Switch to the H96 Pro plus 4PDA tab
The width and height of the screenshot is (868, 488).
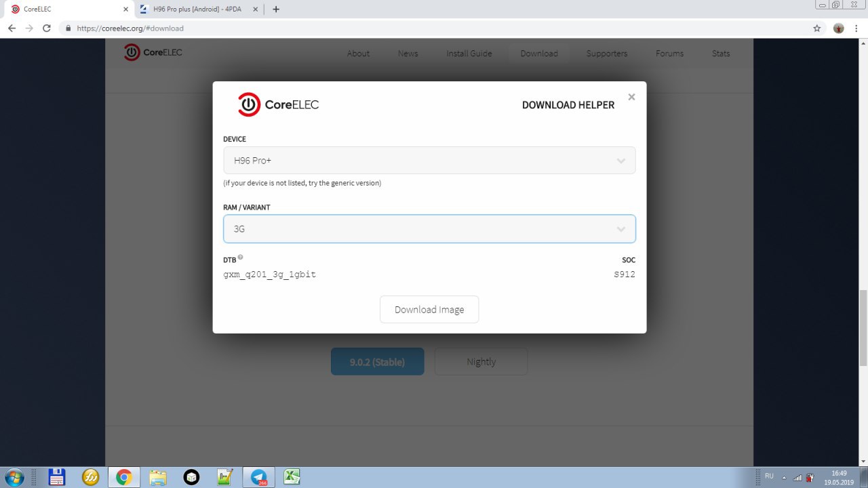[197, 9]
